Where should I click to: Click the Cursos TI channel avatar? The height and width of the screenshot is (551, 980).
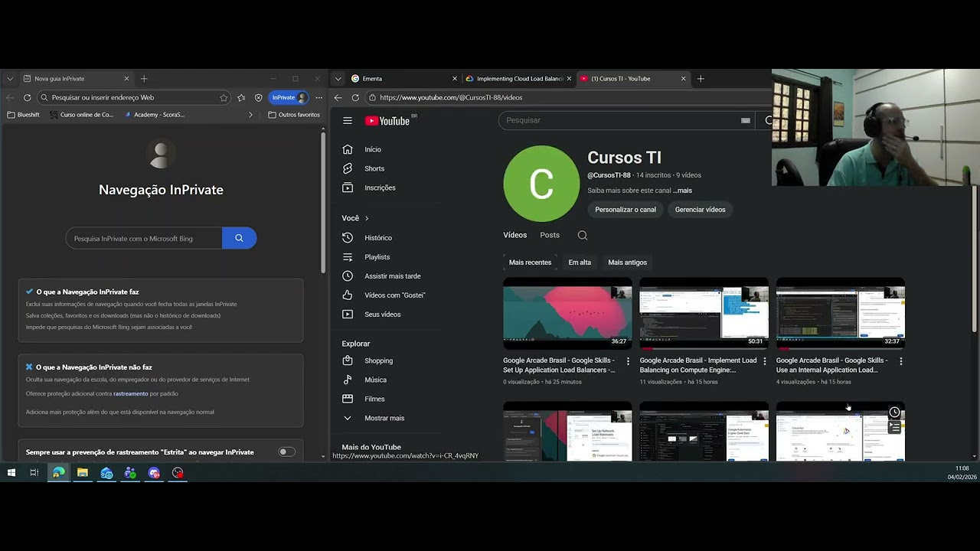[541, 184]
